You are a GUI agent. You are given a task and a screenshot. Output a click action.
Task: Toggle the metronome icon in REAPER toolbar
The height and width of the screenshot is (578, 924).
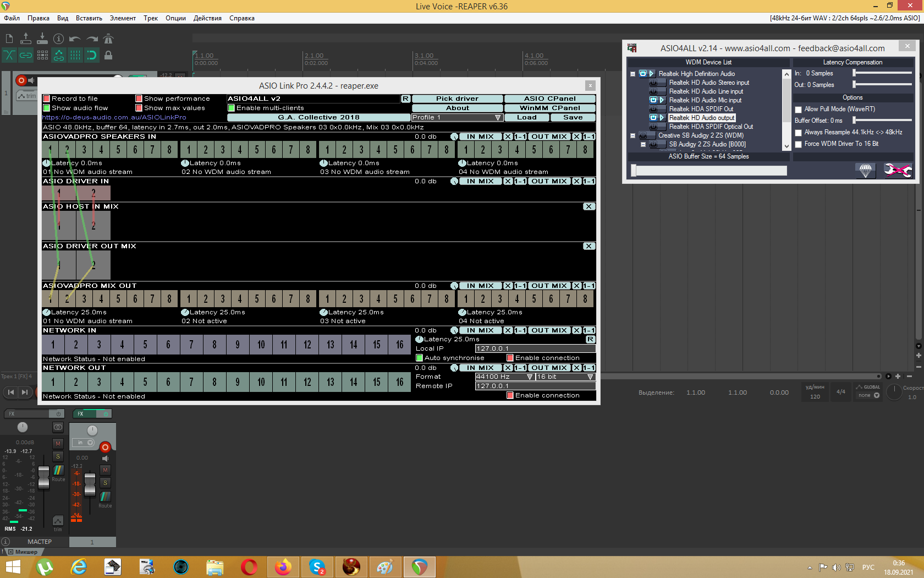pos(108,39)
